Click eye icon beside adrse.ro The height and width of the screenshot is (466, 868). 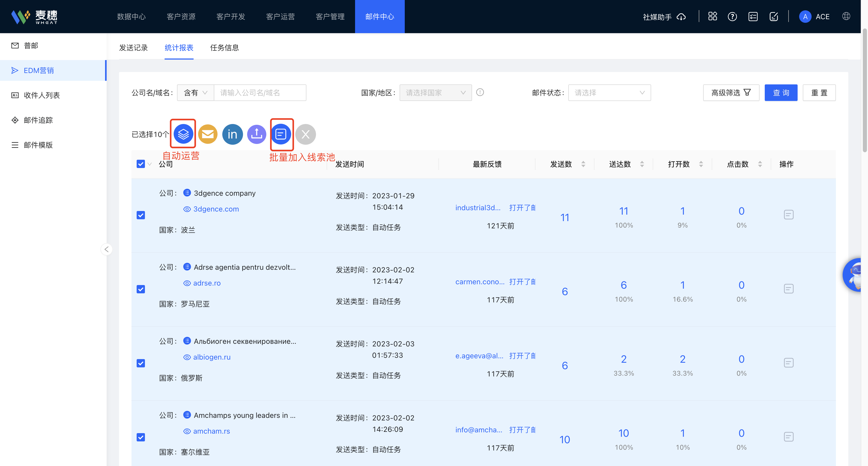(187, 283)
